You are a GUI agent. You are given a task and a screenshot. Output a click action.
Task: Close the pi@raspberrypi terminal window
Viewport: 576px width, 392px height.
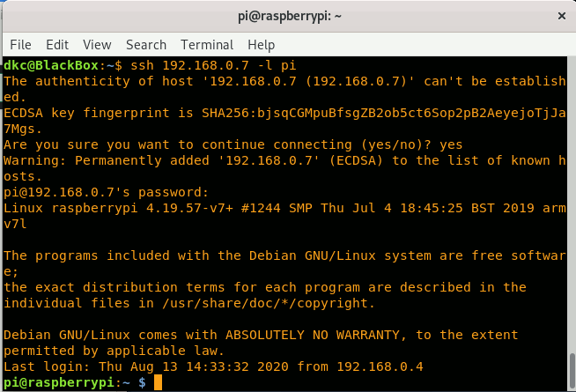point(561,16)
